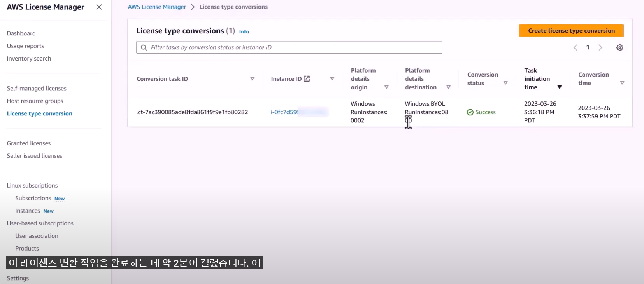Open Instance ID external link icon
The image size is (644, 284).
[x=307, y=78]
